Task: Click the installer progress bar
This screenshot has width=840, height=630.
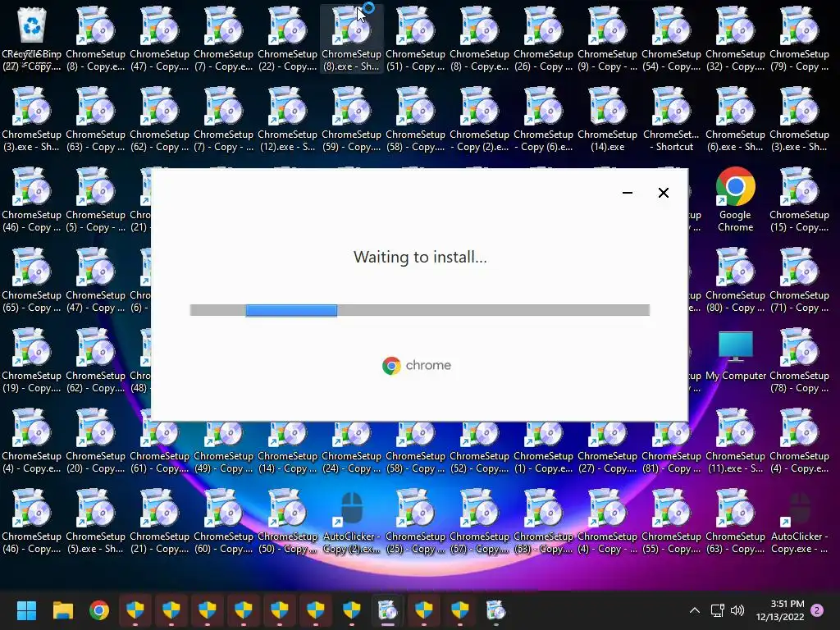Action: click(x=419, y=310)
